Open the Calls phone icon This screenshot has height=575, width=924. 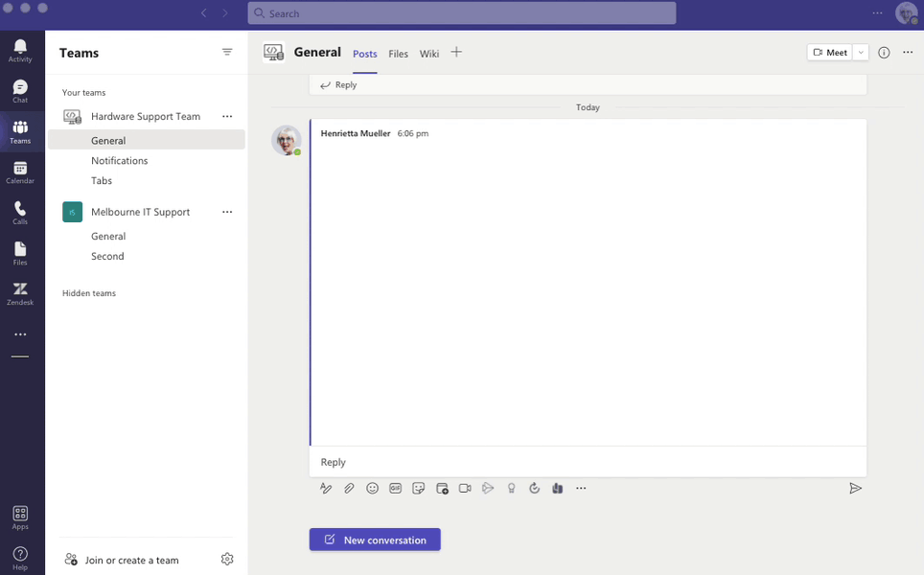(x=20, y=213)
